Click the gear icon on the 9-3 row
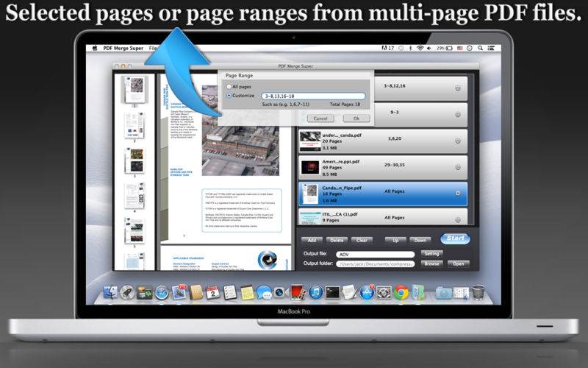This screenshot has width=588, height=368. [457, 115]
